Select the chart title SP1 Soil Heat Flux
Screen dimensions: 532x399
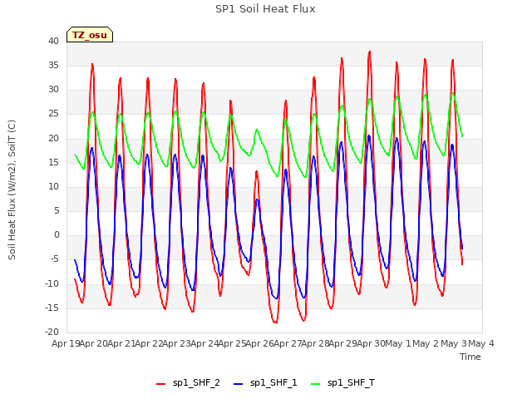click(265, 9)
